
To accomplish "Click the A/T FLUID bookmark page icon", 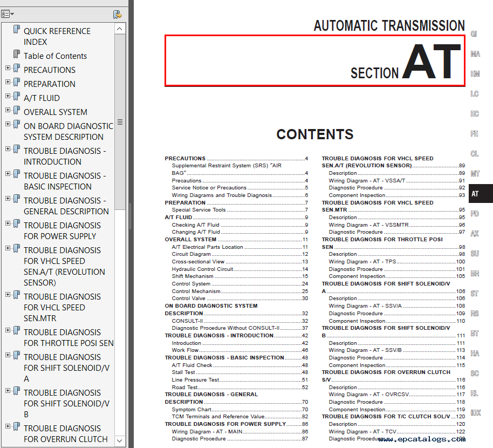I will (x=17, y=96).
